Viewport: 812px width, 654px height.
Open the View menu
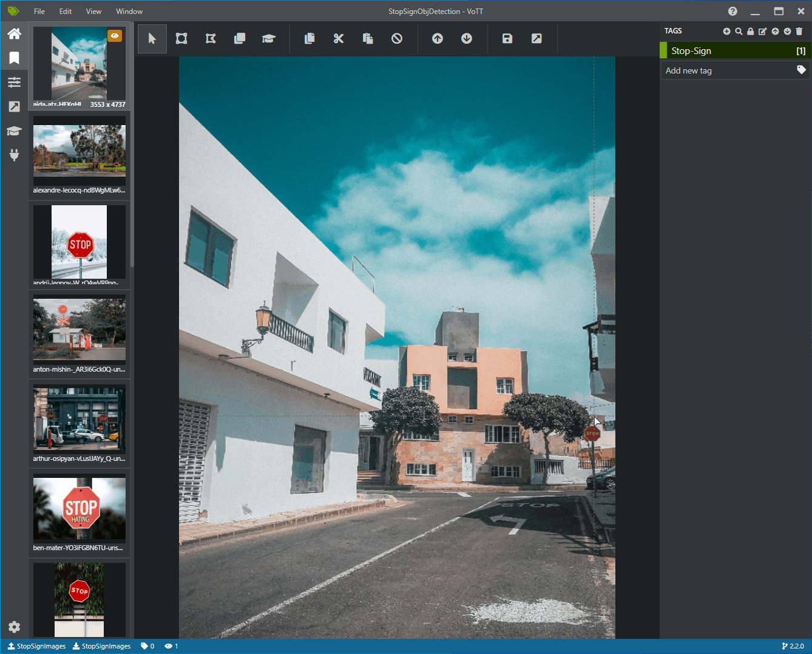tap(93, 11)
